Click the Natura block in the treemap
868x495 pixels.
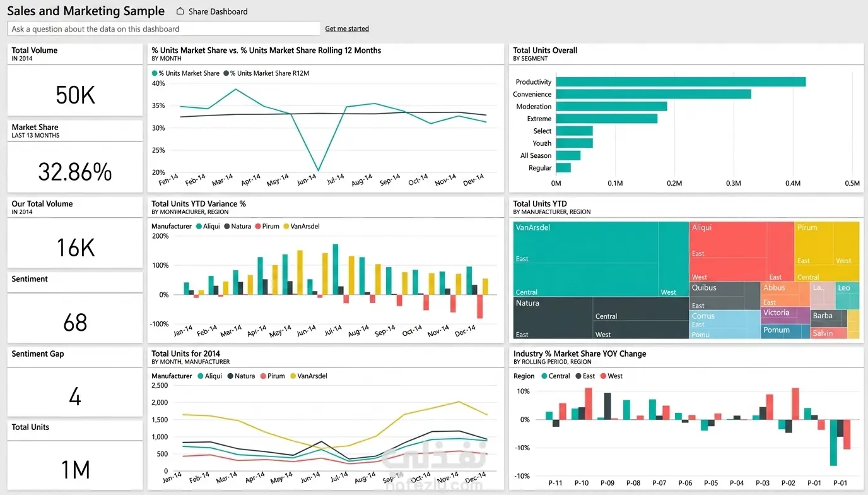click(601, 318)
